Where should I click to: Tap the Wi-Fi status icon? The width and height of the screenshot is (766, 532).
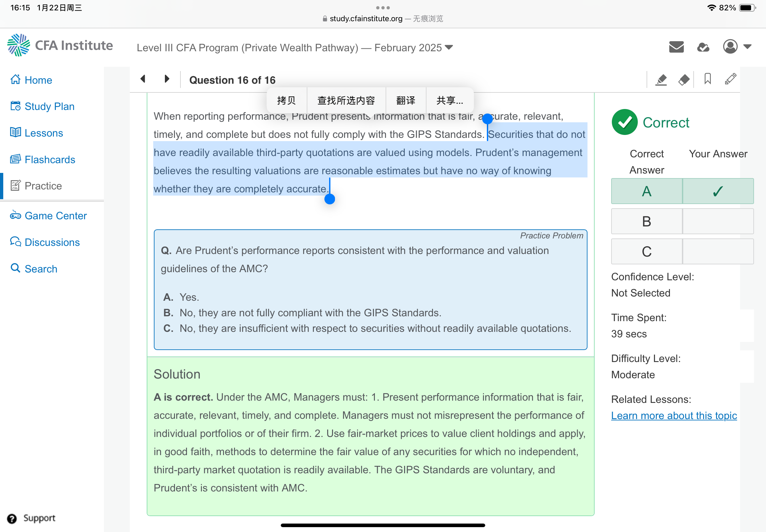[x=712, y=8]
